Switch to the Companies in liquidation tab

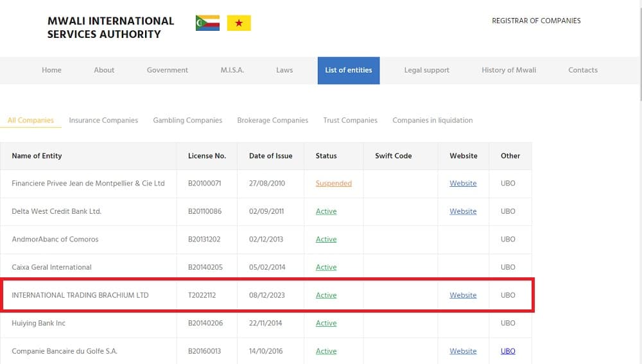(x=432, y=120)
